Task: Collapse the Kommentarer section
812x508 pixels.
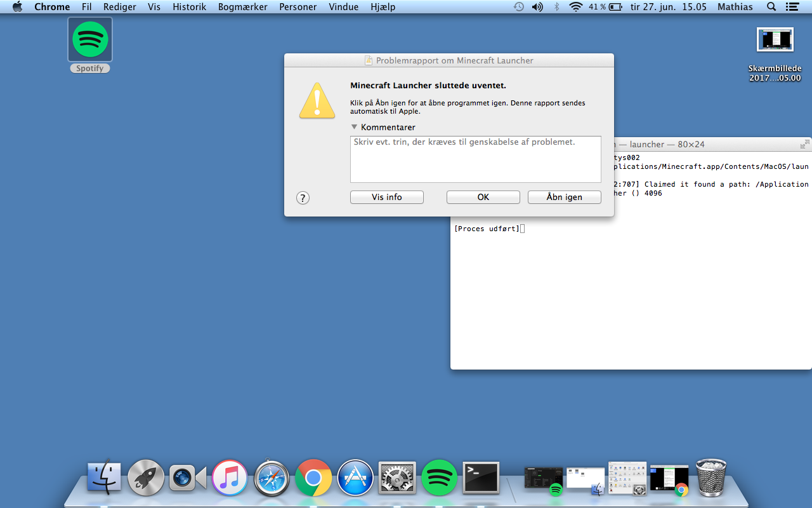Action: (x=355, y=127)
